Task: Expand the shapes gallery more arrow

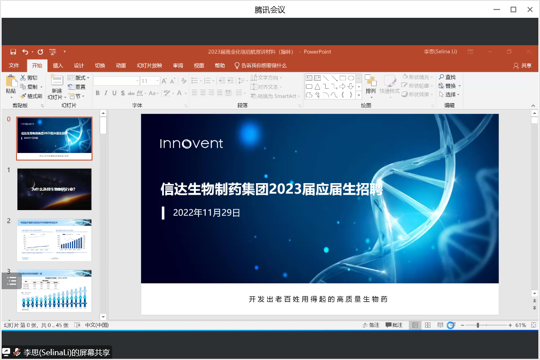Action: tap(359, 95)
